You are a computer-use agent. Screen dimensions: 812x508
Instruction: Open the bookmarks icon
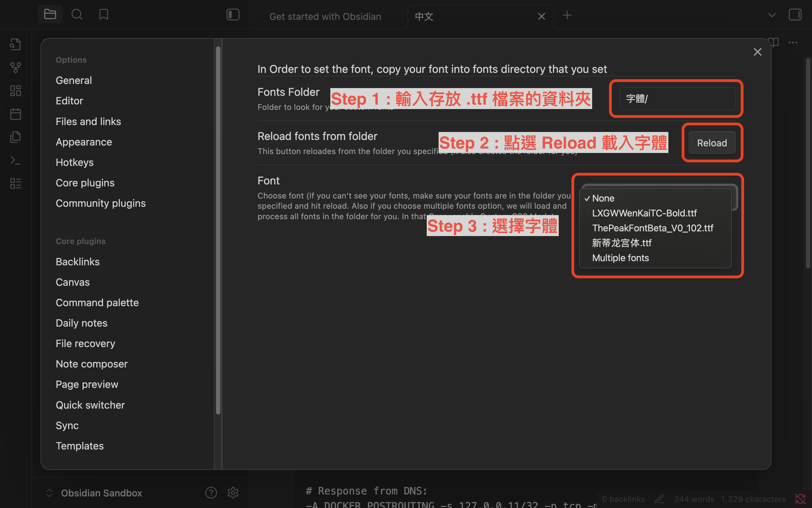point(104,14)
